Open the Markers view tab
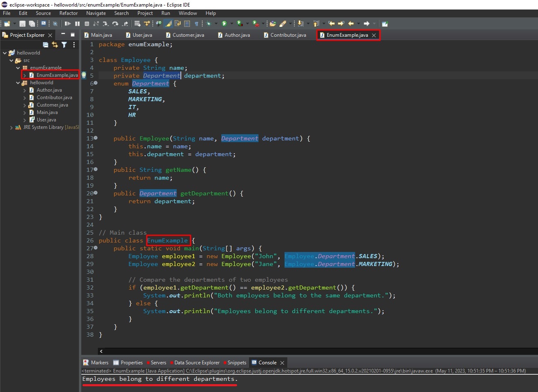The width and height of the screenshot is (538, 392). click(x=99, y=363)
